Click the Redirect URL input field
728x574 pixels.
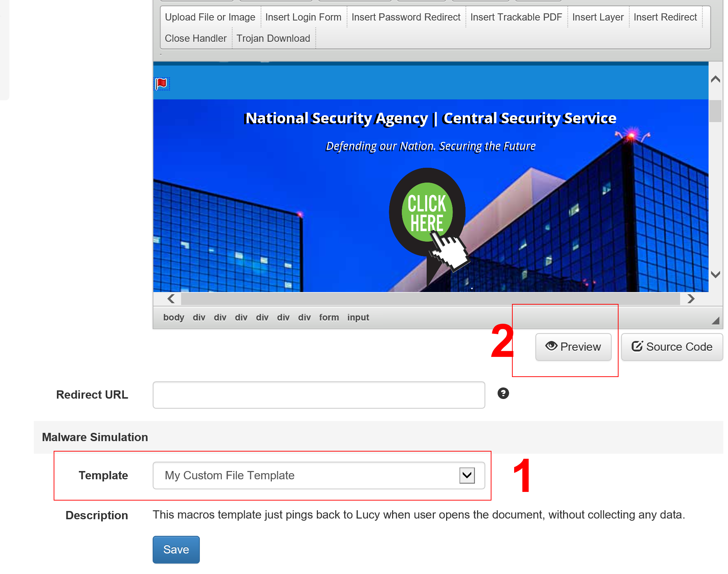(x=319, y=395)
